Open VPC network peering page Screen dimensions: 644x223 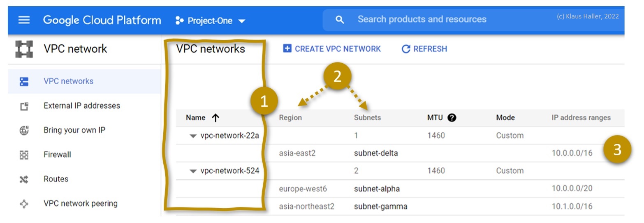81,203
